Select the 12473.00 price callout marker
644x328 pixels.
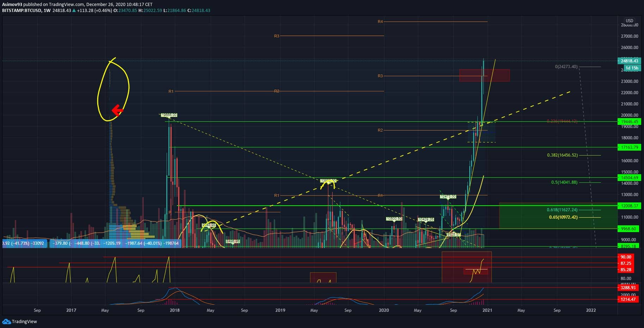click(x=448, y=196)
